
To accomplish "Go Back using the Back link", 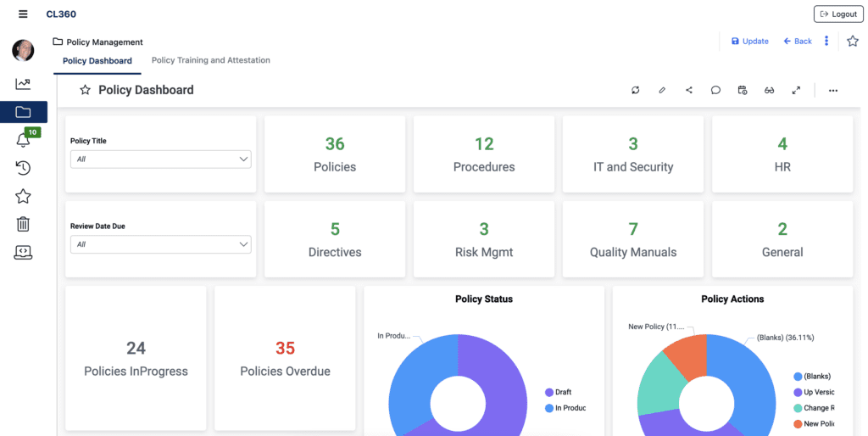I will tap(798, 41).
